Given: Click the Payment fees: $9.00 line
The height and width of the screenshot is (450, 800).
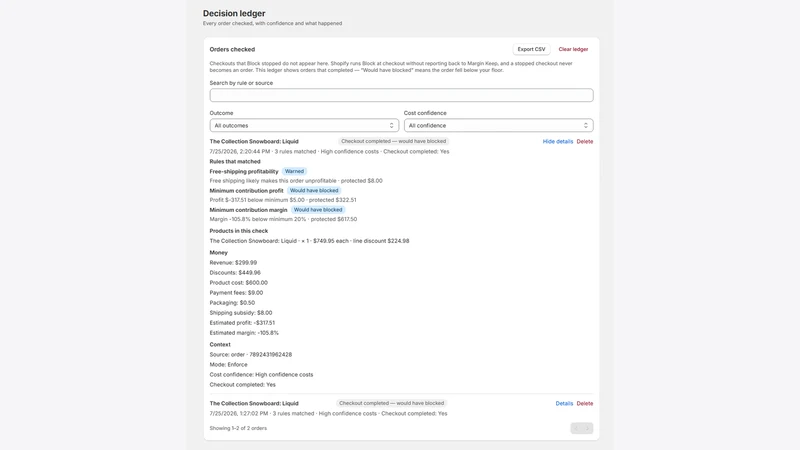Looking at the screenshot, I should (x=236, y=293).
